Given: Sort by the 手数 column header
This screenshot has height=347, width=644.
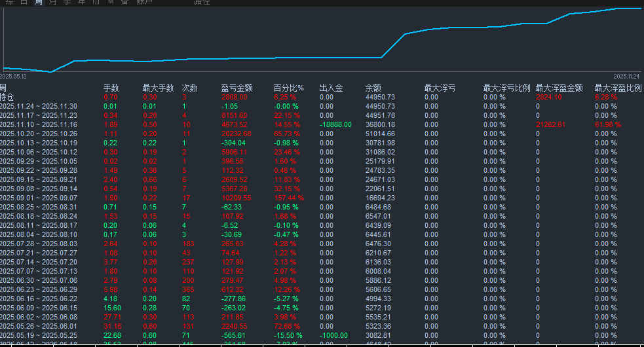Looking at the screenshot, I should pos(111,88).
